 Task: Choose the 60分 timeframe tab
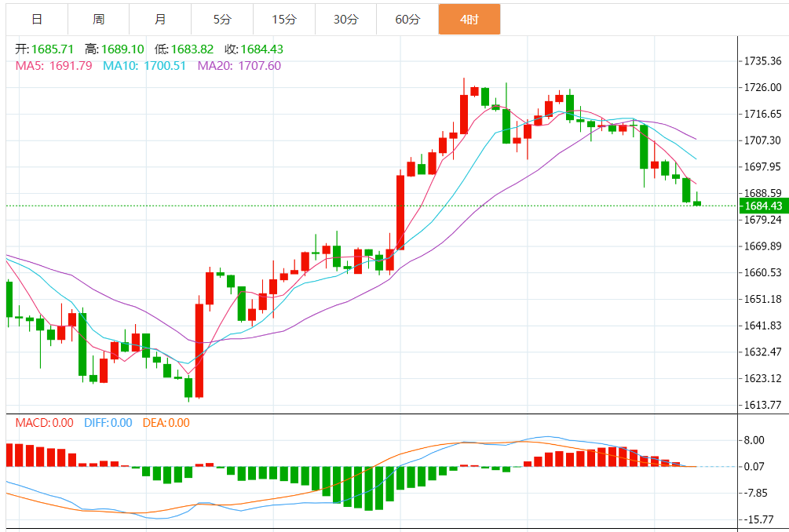[x=407, y=20]
